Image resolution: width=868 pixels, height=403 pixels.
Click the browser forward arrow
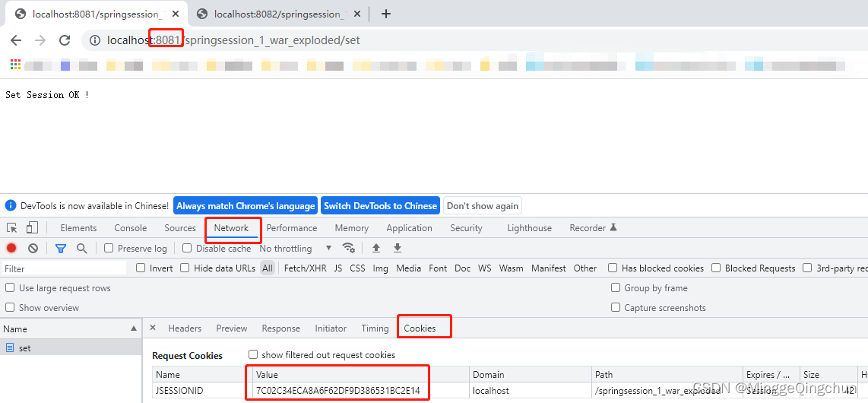point(40,40)
